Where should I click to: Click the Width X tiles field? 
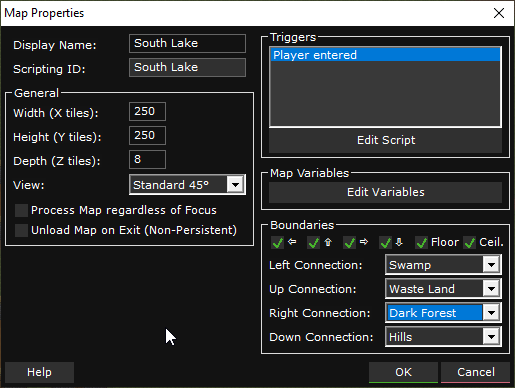tap(147, 111)
